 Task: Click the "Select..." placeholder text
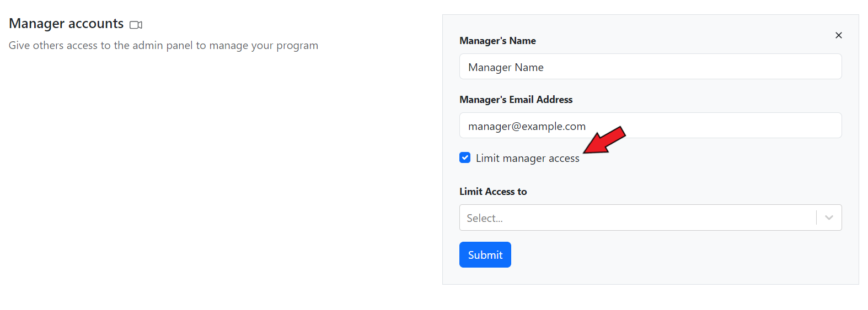pos(485,218)
